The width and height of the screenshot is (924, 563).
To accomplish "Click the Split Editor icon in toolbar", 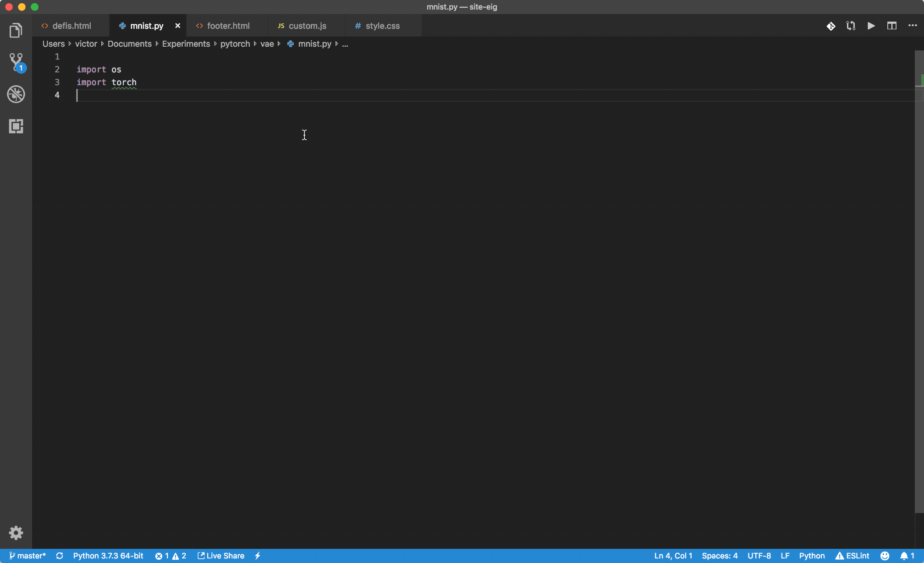I will coord(891,25).
